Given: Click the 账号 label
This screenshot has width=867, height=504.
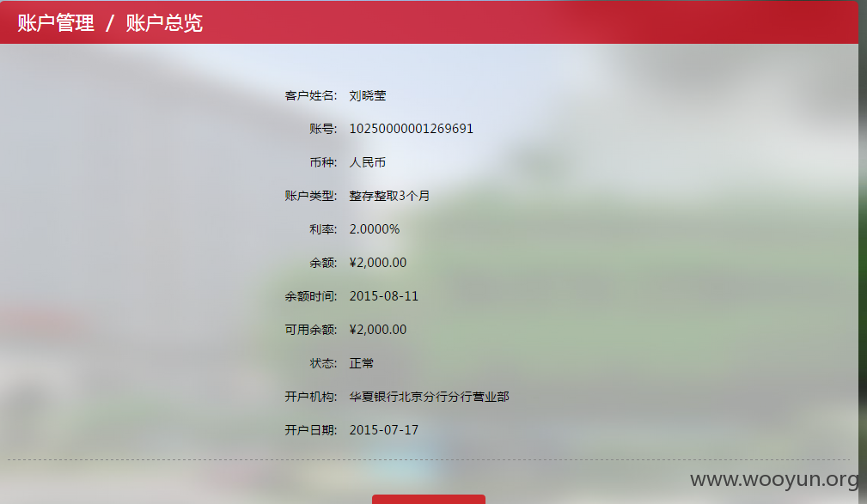Looking at the screenshot, I should 323,129.
